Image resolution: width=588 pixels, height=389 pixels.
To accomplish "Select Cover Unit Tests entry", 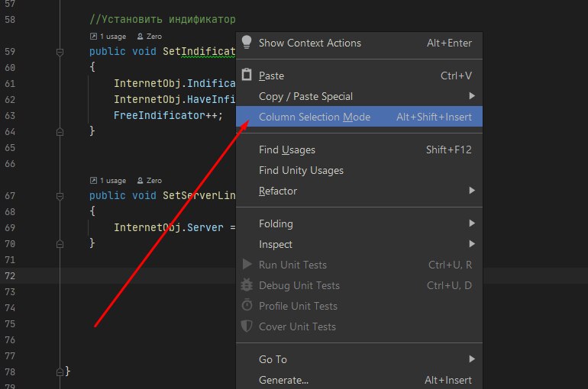I will click(x=359, y=326).
